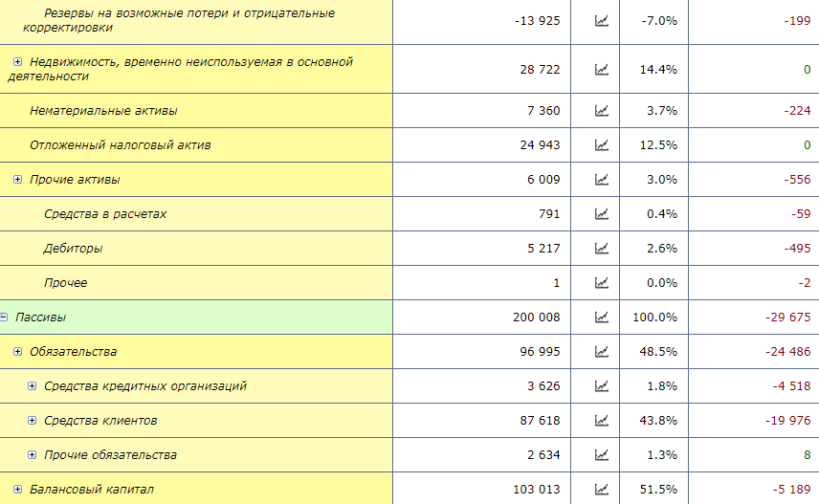
Task: Select Резервы на возможные потери label
Action: tap(179, 20)
